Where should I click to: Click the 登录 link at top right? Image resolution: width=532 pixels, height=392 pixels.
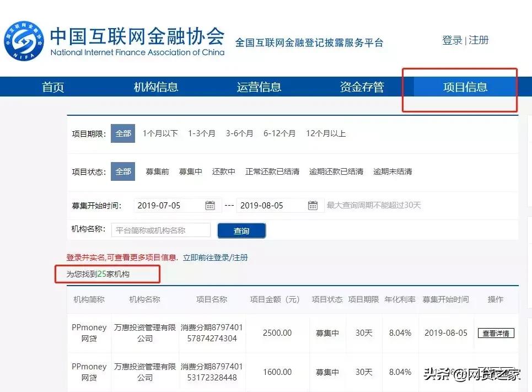tap(452, 40)
